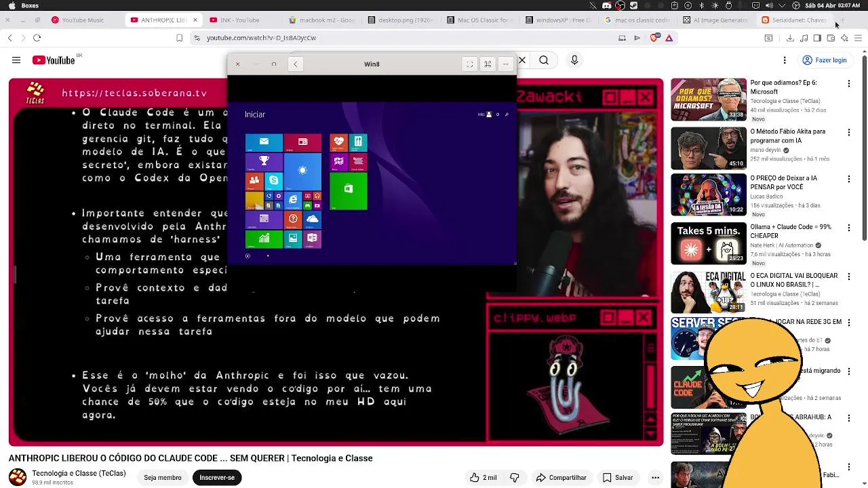The image size is (868, 488).
Task: Open options for Ollama + Claude Code video
Action: pos(848,228)
